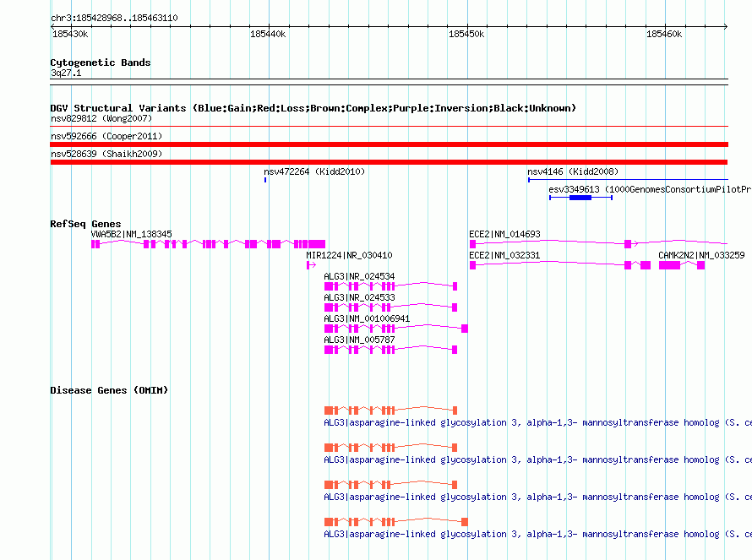752x560 pixels.
Task: Click the thick red bar under nsv528639
Action: tap(389, 162)
